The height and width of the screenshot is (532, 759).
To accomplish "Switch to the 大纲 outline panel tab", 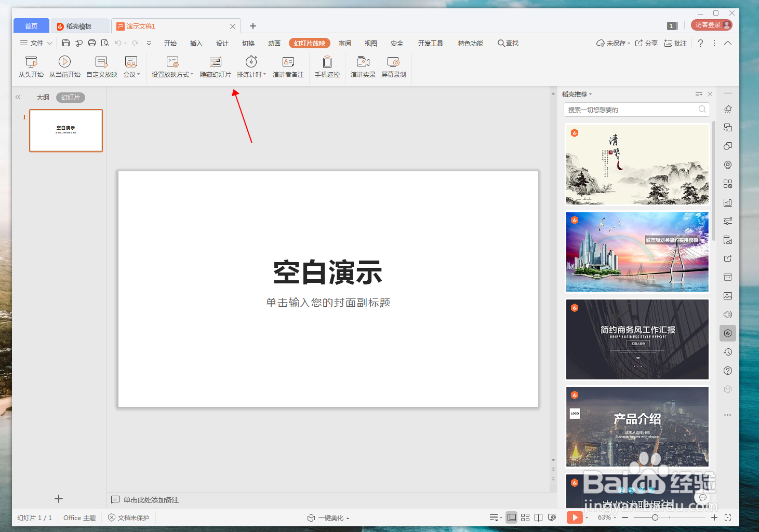I will click(43, 97).
